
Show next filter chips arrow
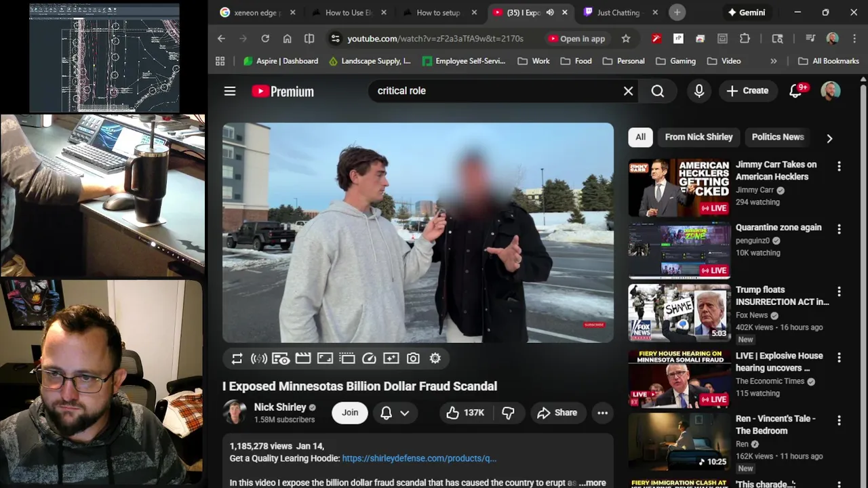(x=829, y=138)
